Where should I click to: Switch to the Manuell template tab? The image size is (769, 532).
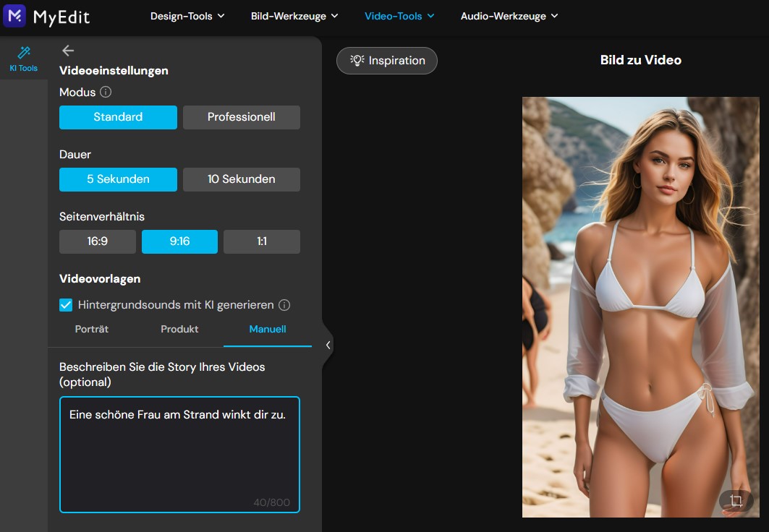coord(267,329)
